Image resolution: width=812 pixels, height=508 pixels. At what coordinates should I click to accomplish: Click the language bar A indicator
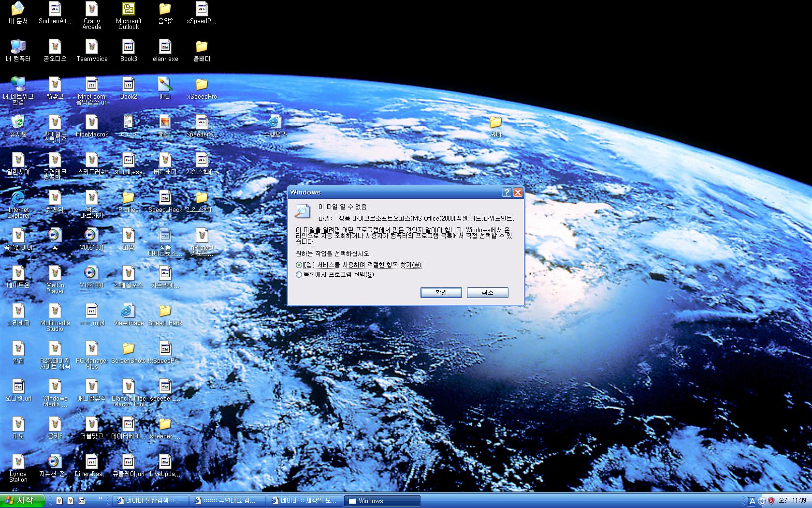[752, 501]
